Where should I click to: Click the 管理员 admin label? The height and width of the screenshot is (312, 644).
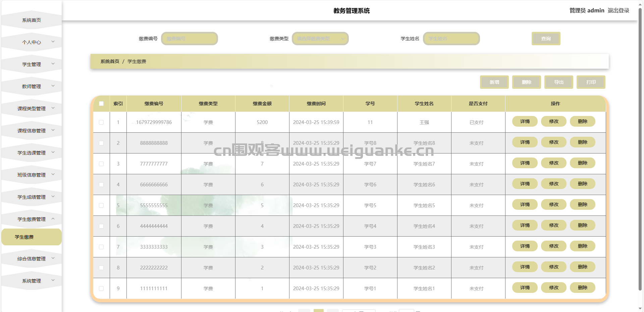tap(587, 10)
